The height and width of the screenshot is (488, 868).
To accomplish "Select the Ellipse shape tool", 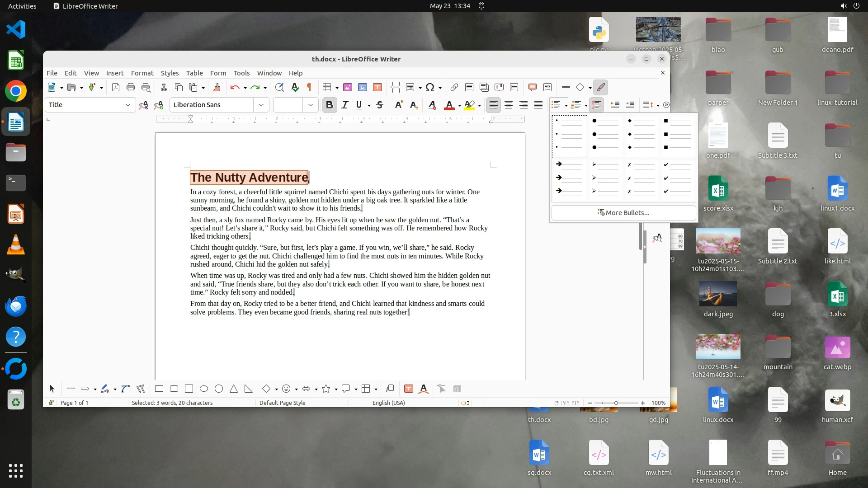I will tap(204, 389).
